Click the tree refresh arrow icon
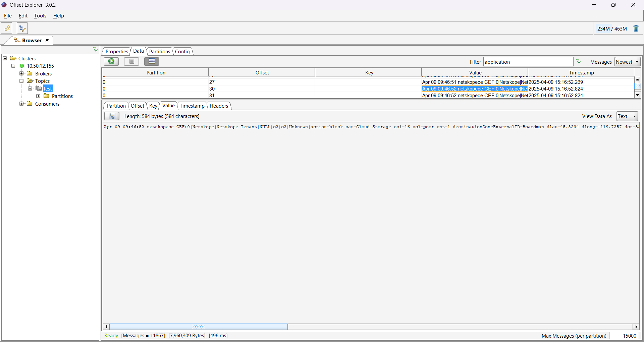 95,50
